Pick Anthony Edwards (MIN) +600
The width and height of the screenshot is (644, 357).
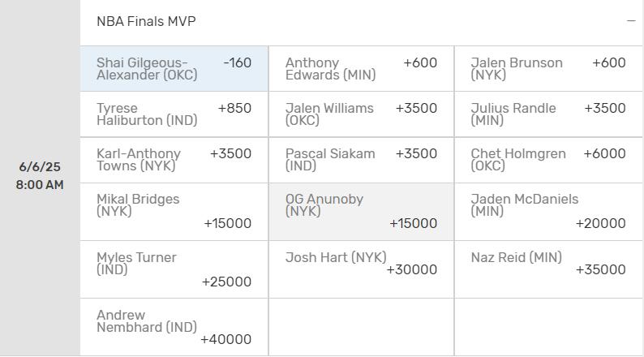coord(362,69)
